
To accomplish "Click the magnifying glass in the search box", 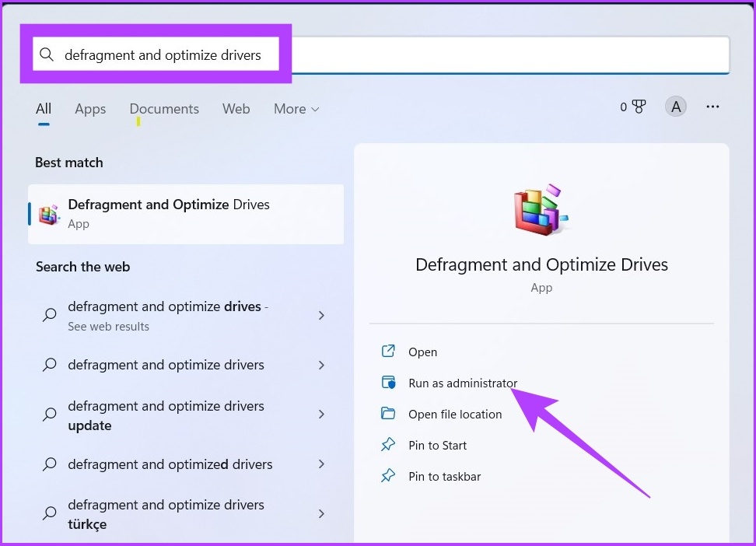I will (47, 54).
